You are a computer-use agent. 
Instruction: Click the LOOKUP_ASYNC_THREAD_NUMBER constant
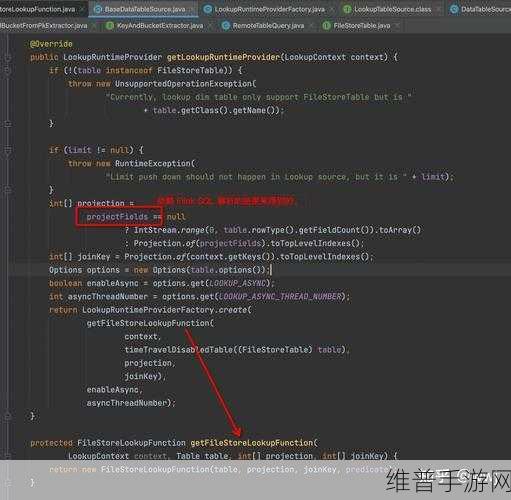coord(280,297)
